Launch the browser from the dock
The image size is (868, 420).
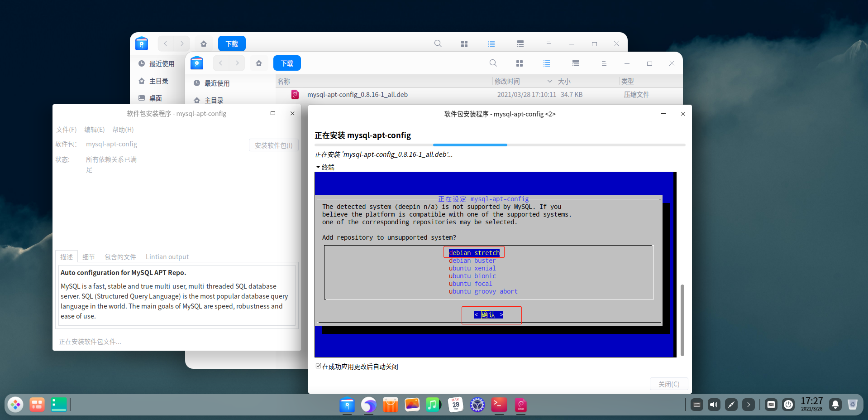[x=369, y=405]
